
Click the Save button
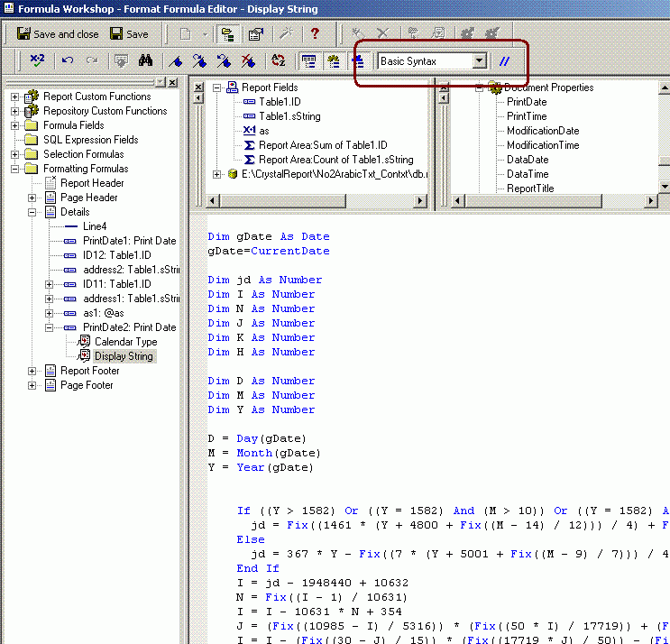pyautogui.click(x=129, y=33)
